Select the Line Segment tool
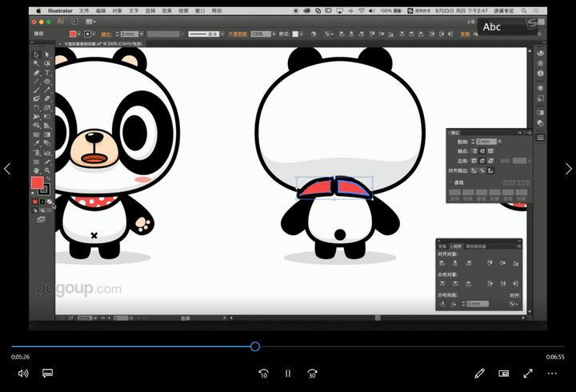Image resolution: width=576 pixels, height=392 pixels. tap(36, 81)
